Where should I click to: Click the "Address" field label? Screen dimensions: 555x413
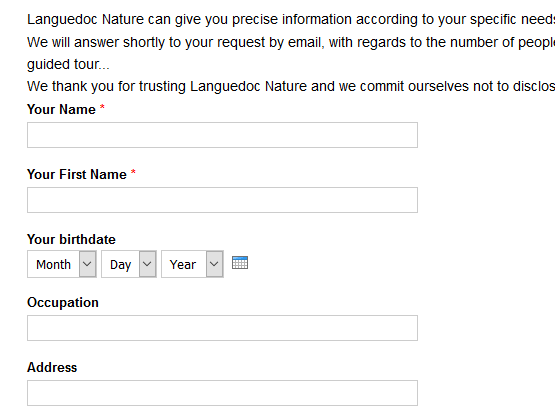click(x=52, y=367)
